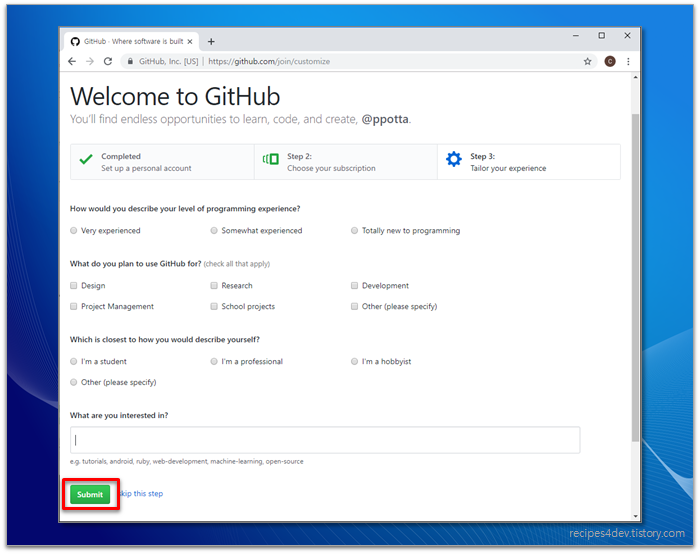Close the GitHub browser tab
The height and width of the screenshot is (555, 700).
190,42
